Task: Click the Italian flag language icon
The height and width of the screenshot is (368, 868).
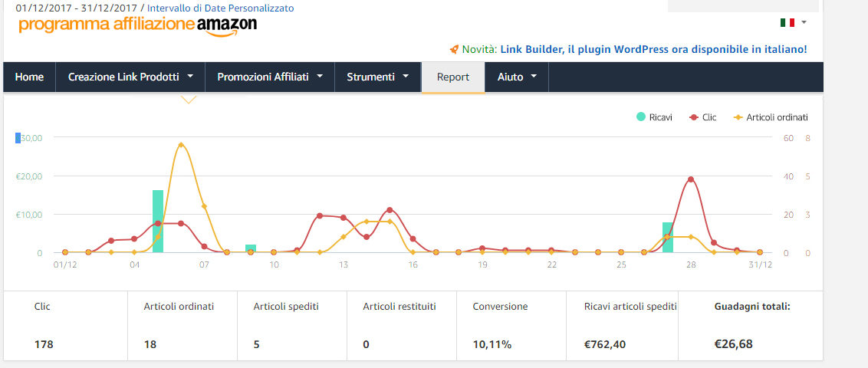Action: click(787, 22)
